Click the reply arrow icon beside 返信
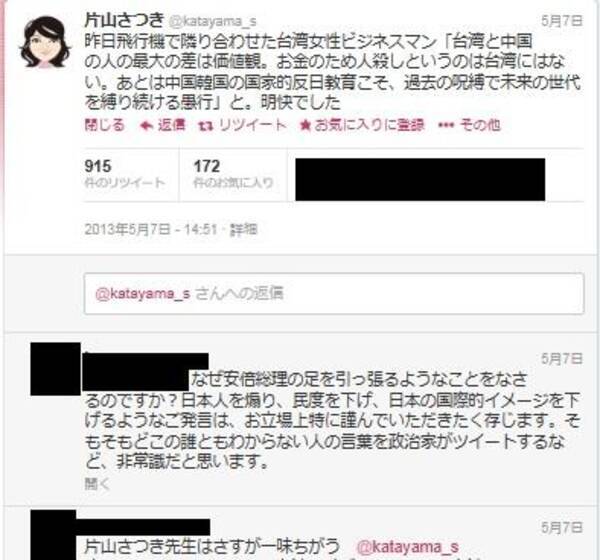 (x=147, y=126)
